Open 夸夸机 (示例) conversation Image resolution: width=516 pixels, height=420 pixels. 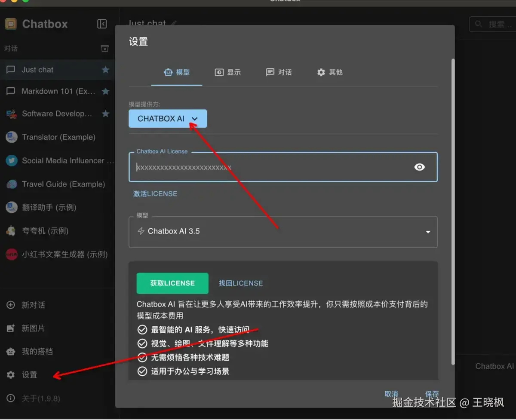point(57,231)
